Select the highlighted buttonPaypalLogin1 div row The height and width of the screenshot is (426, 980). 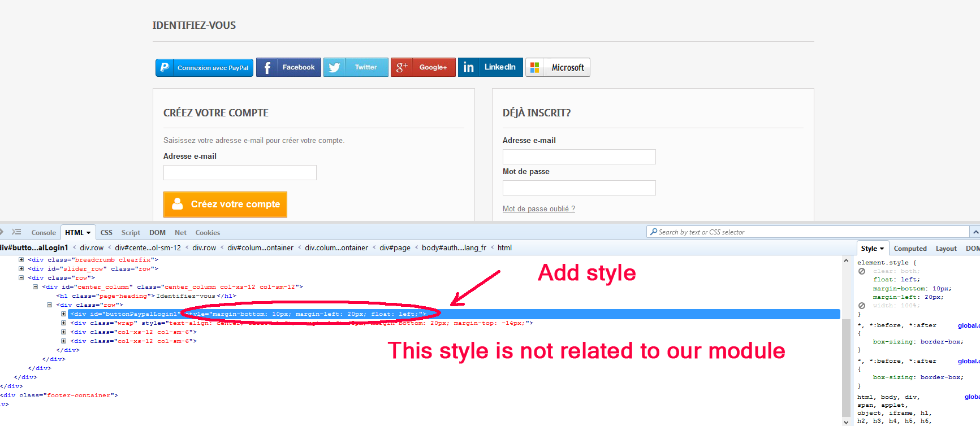[x=454, y=314]
